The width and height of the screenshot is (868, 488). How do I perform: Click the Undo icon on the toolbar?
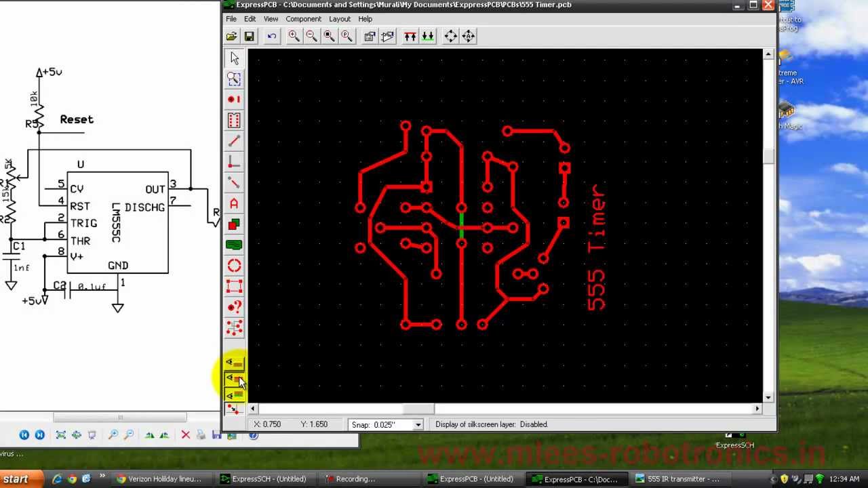(271, 36)
